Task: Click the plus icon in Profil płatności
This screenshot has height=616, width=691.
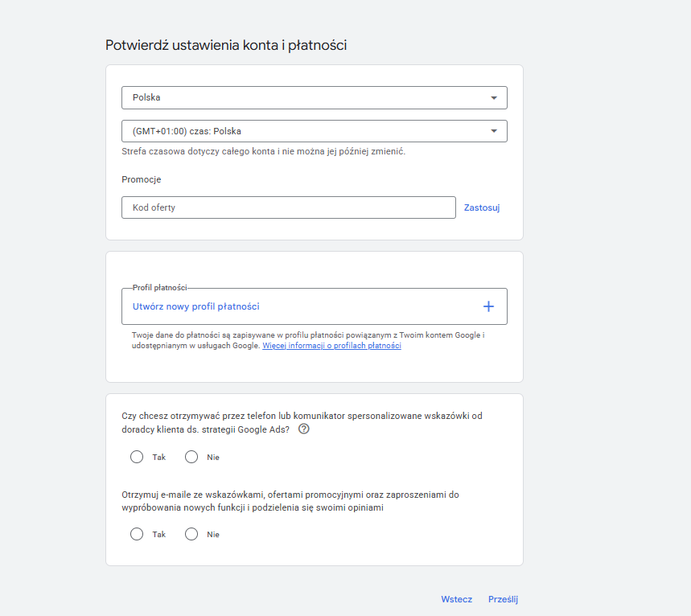Action: tap(488, 306)
